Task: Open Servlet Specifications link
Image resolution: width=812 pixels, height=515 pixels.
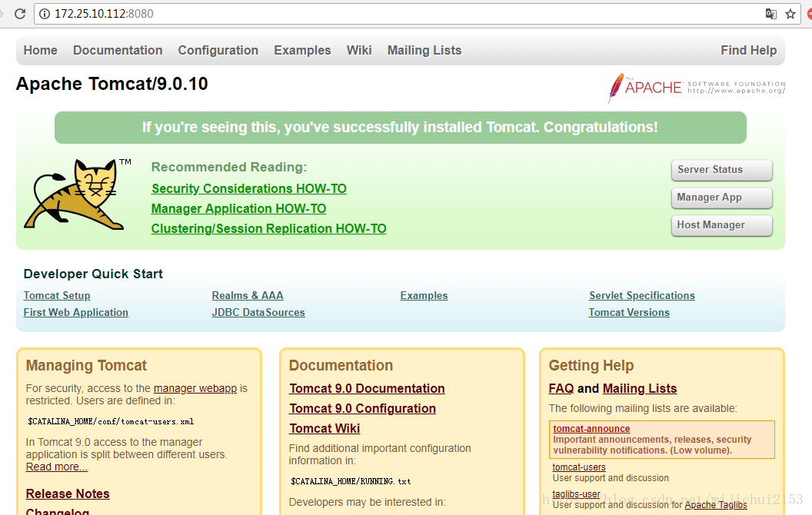Action: point(641,295)
